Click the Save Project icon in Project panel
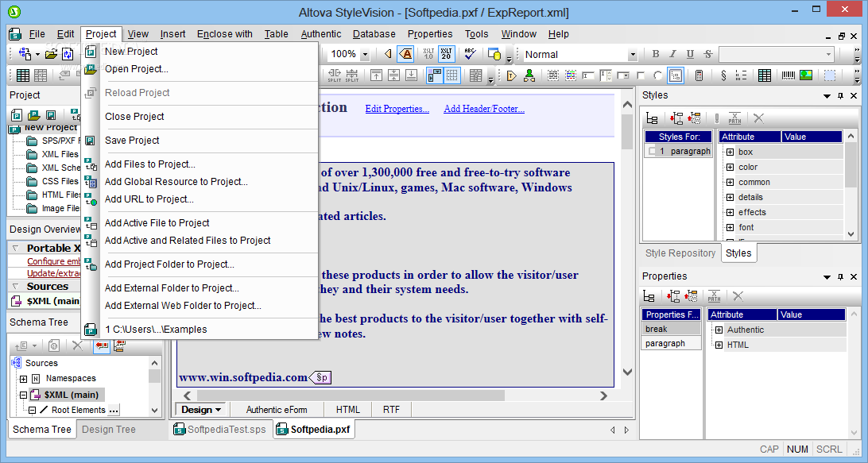This screenshot has height=463, width=868. 51,115
